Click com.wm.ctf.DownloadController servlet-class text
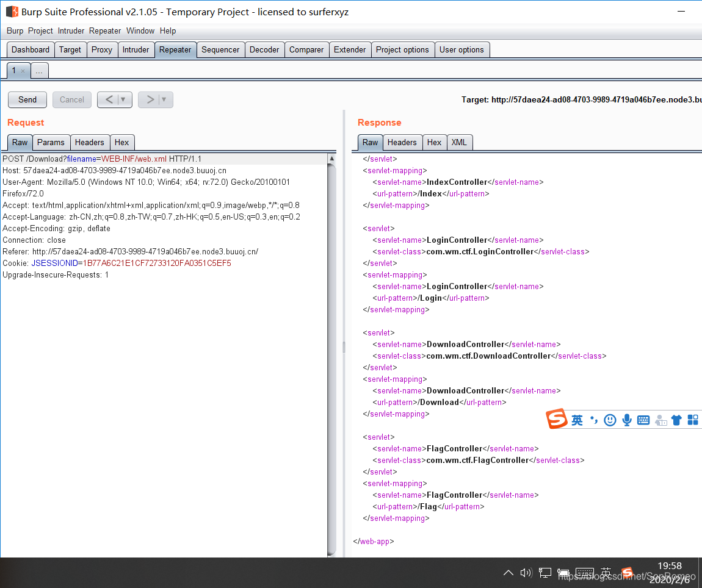The height and width of the screenshot is (588, 702). (488, 356)
